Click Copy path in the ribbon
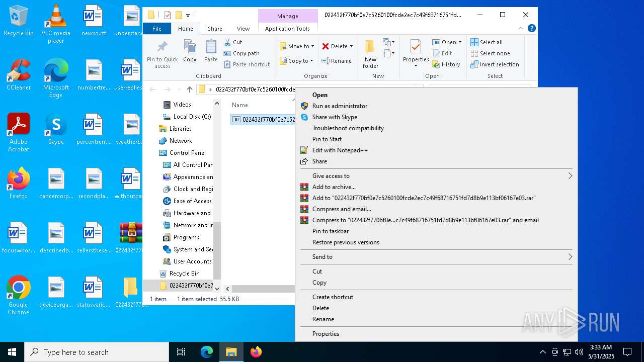This screenshot has height=362, width=644. pyautogui.click(x=242, y=53)
